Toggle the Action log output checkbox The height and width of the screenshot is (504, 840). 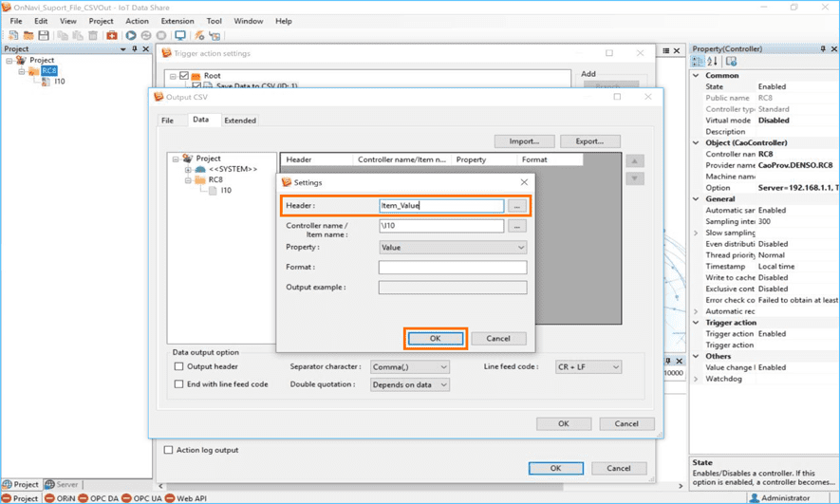pyautogui.click(x=168, y=450)
